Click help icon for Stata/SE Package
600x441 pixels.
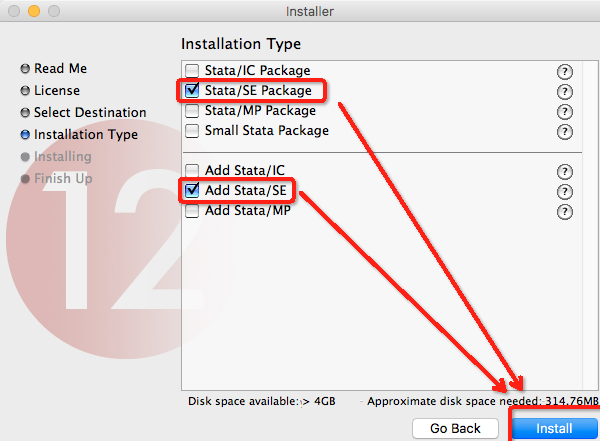click(x=565, y=91)
